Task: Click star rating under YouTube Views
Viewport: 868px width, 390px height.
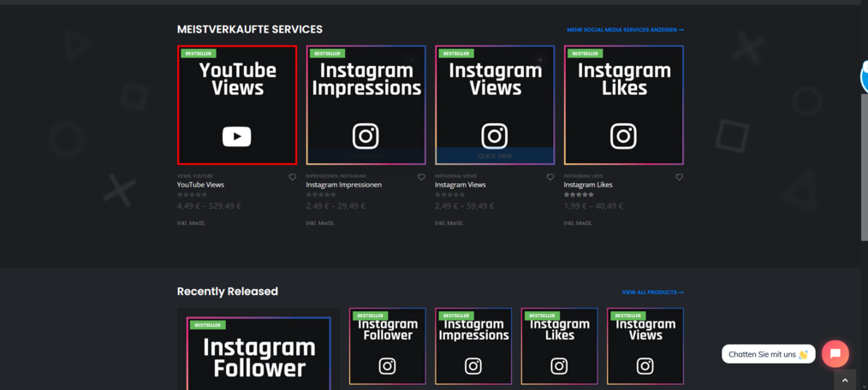Action: pyautogui.click(x=192, y=195)
